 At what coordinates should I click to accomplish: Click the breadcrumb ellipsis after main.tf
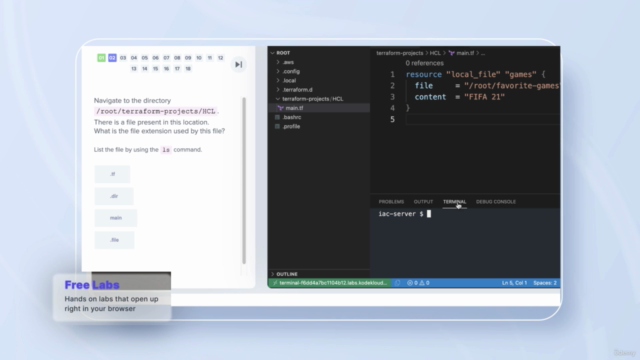pyautogui.click(x=483, y=53)
